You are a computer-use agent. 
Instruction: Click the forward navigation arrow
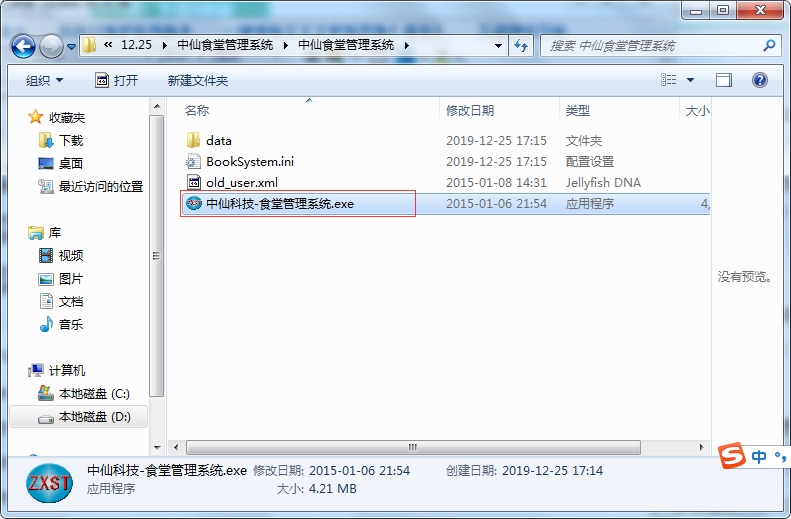coord(51,46)
